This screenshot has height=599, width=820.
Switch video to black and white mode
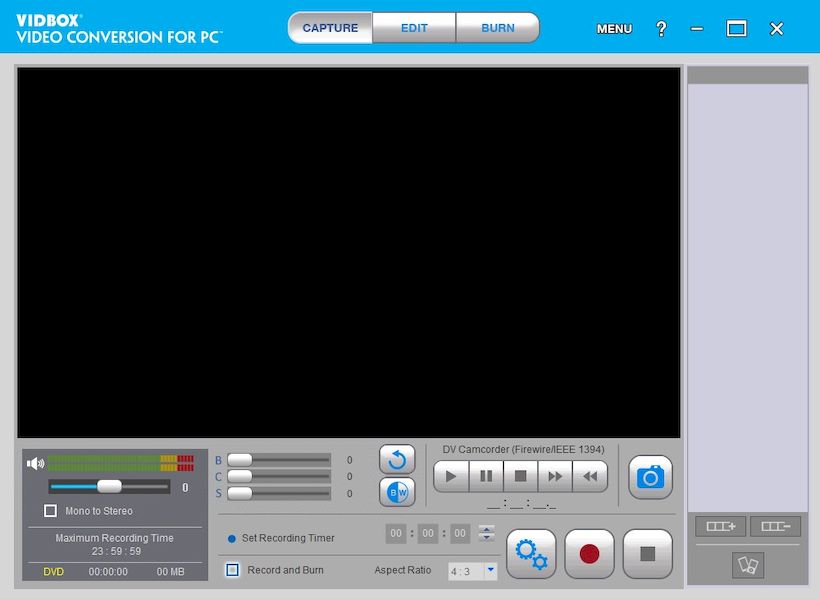pyautogui.click(x=397, y=493)
